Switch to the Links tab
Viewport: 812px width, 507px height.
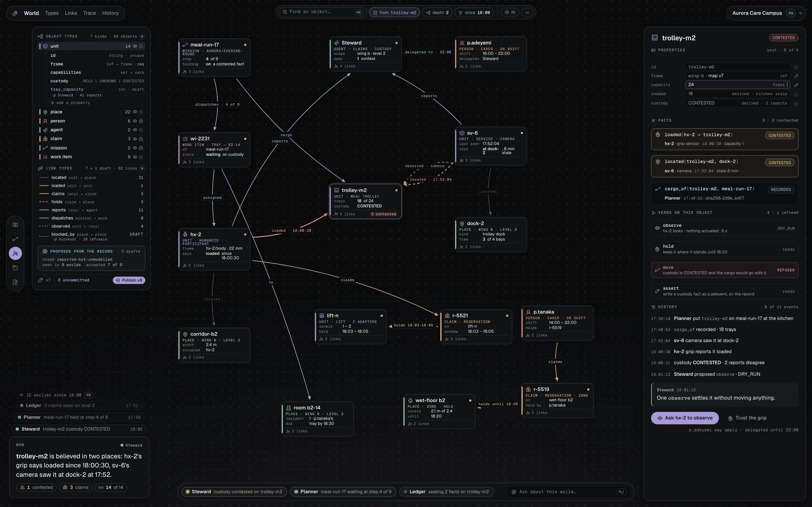pyautogui.click(x=71, y=13)
